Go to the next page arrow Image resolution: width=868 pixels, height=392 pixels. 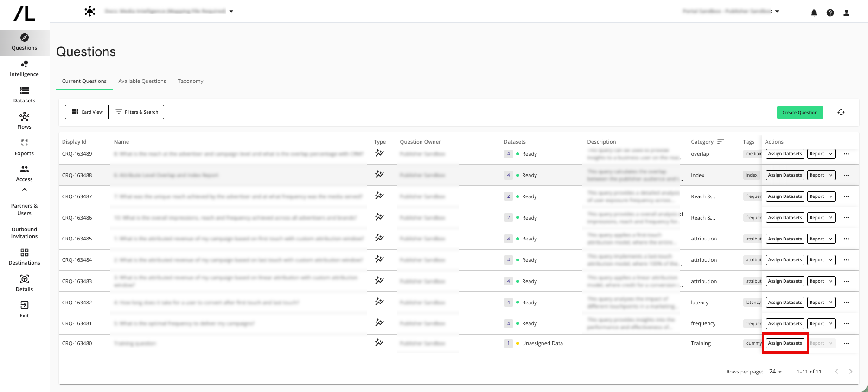[x=851, y=372]
